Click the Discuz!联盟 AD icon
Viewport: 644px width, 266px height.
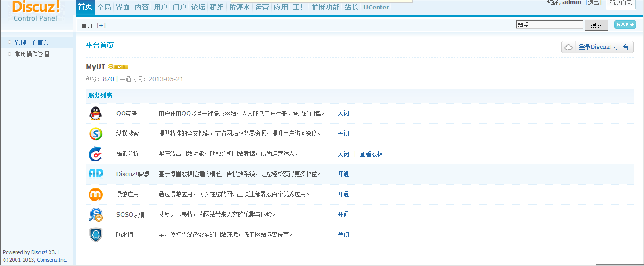[x=95, y=174]
